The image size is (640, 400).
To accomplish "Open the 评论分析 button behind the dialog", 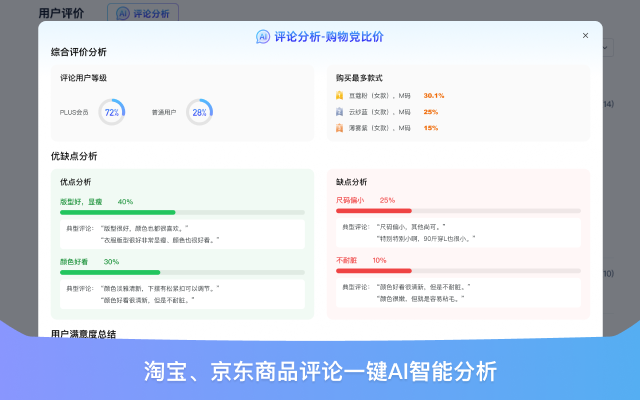I will click(143, 13).
